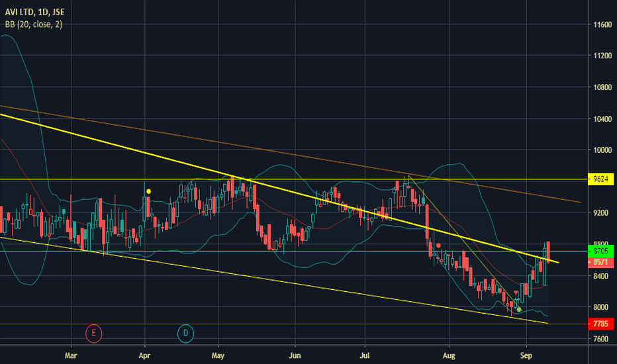Click the Apr label on time axis
This screenshot has height=364, width=617.
coord(144,356)
